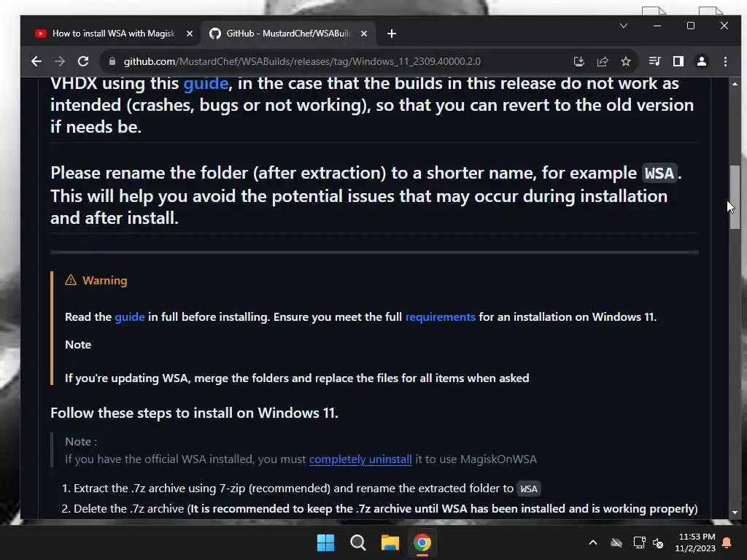Open Windows Search from the taskbar

pos(357,542)
